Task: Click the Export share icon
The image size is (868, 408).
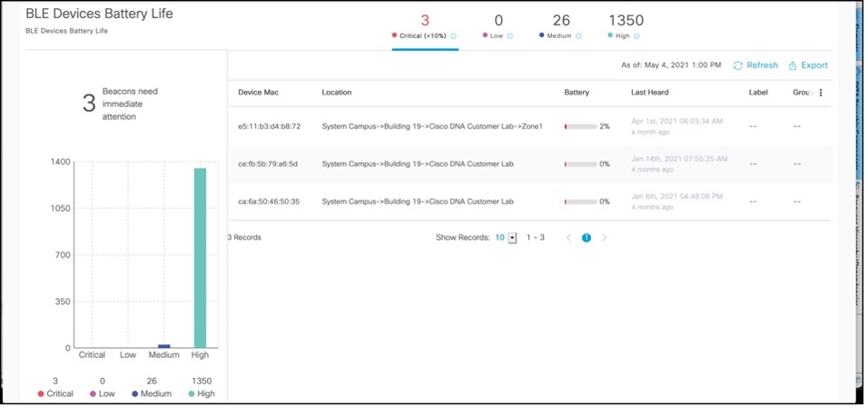Action: (x=793, y=65)
